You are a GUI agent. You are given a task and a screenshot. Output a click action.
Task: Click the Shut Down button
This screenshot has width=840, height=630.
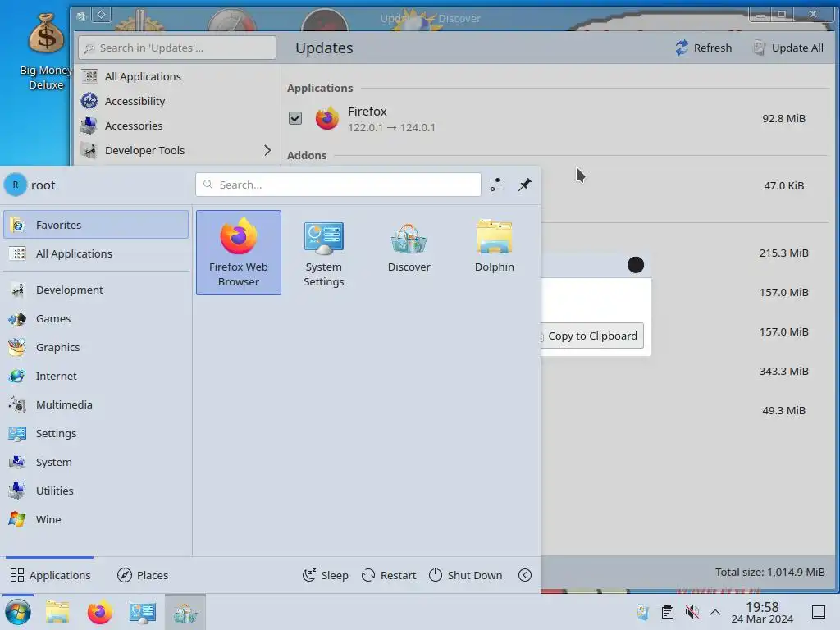point(466,575)
